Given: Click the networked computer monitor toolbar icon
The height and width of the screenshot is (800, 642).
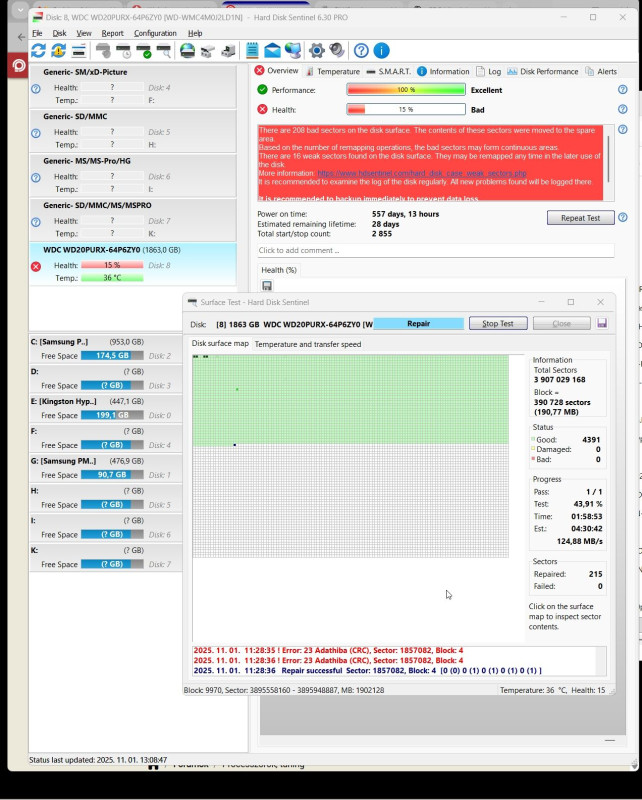Looking at the screenshot, I should [293, 51].
